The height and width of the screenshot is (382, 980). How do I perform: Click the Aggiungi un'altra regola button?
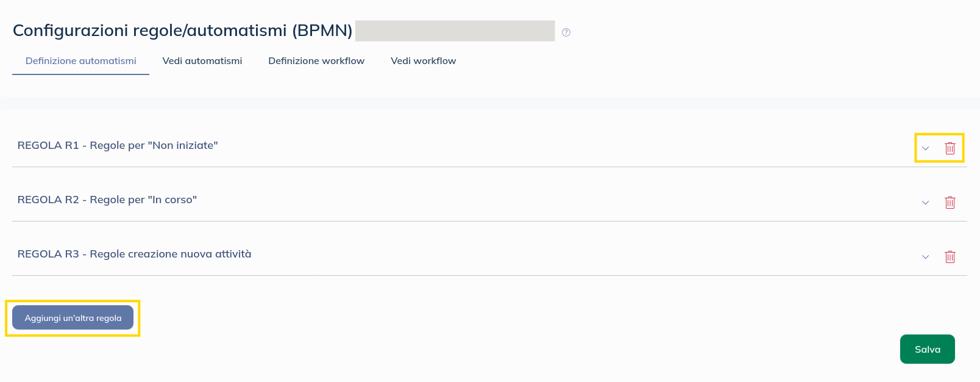[x=73, y=318]
